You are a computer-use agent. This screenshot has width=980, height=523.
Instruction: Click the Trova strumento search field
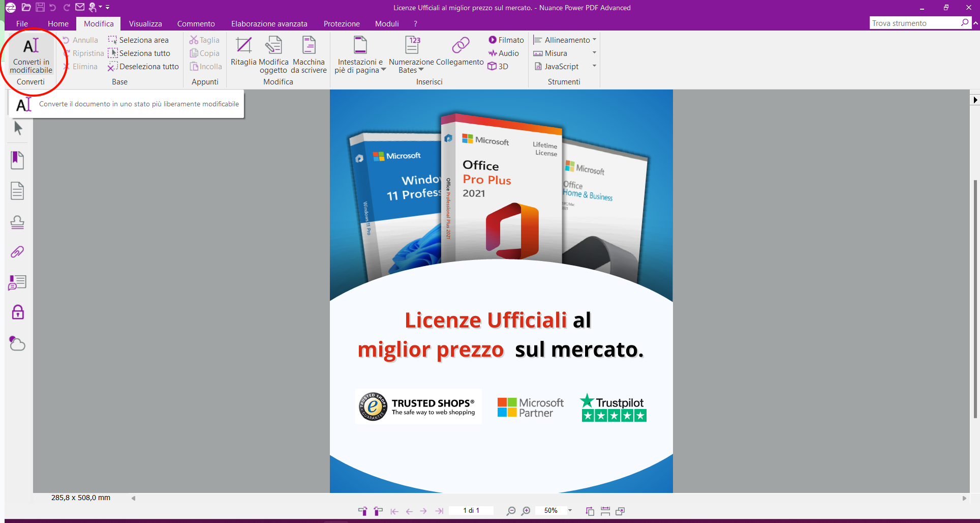click(914, 23)
